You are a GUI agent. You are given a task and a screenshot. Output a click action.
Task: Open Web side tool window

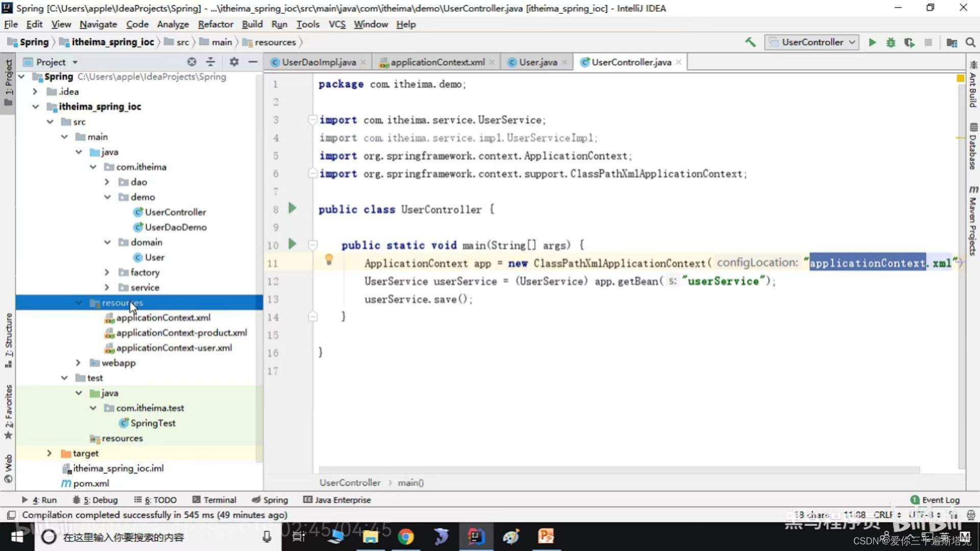click(x=9, y=468)
